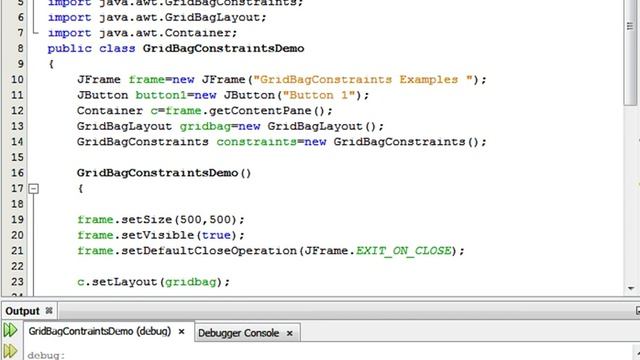The image size is (640, 360).
Task: Click the 'gridbag' variable on line 13
Action: tap(205, 126)
